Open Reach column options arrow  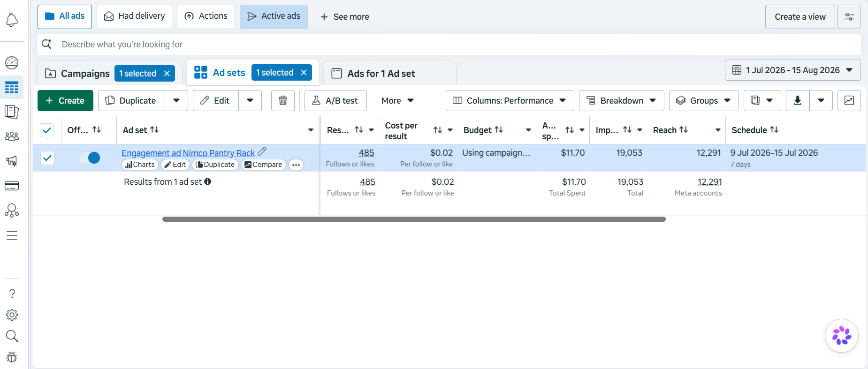click(x=718, y=130)
